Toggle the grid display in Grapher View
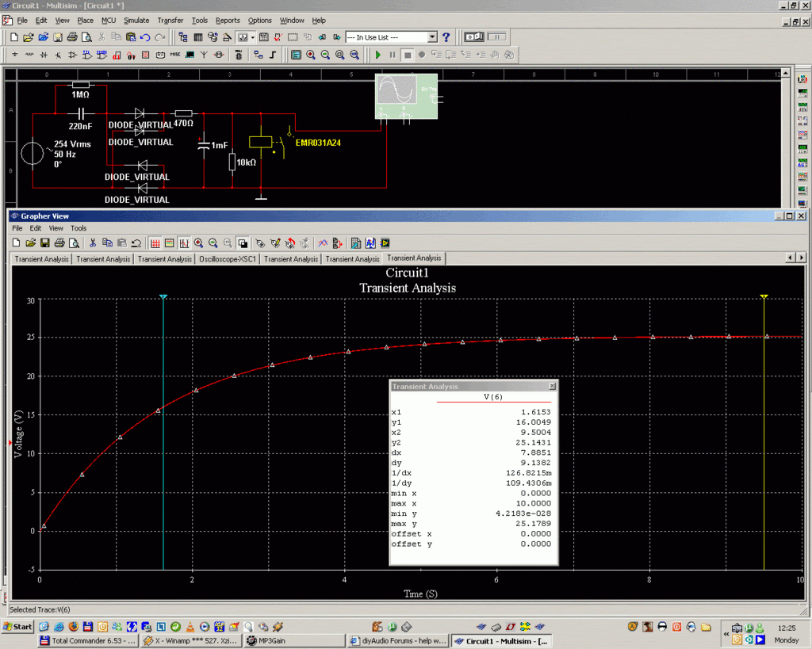The height and width of the screenshot is (649, 812). [155, 243]
